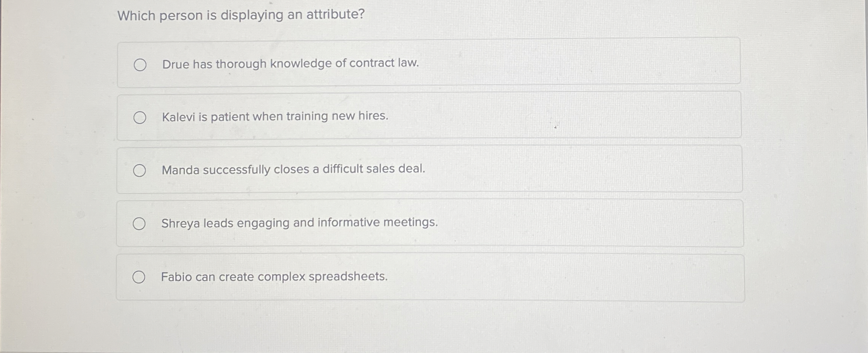Mark the Fabio spreadsheets radio button
The width and height of the screenshot is (868, 353).
tap(138, 277)
